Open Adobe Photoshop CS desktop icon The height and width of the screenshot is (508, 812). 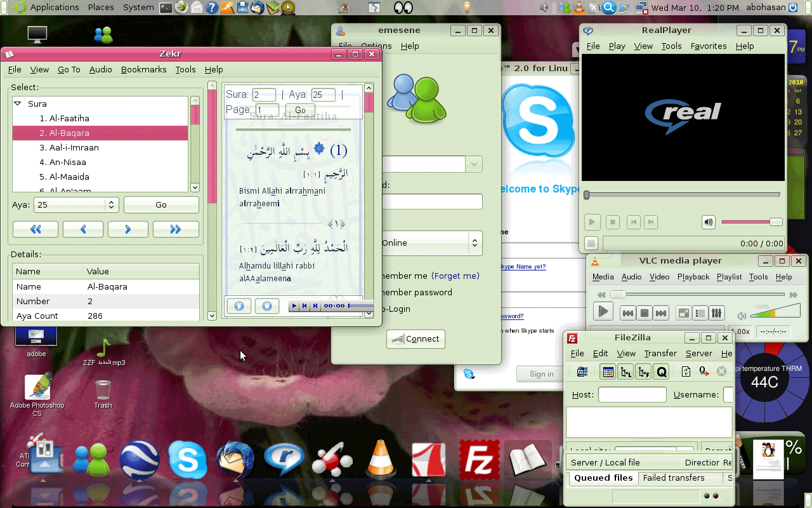[37, 394]
